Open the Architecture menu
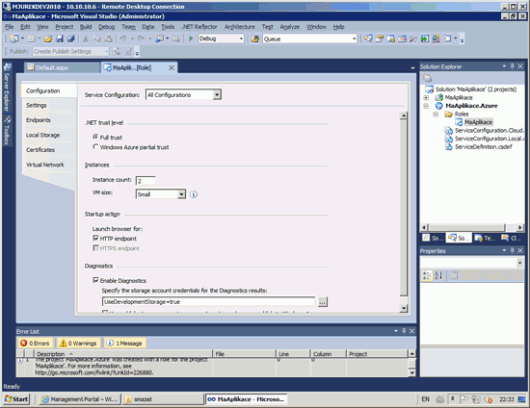Screen dimensions: 530x408 240,27
